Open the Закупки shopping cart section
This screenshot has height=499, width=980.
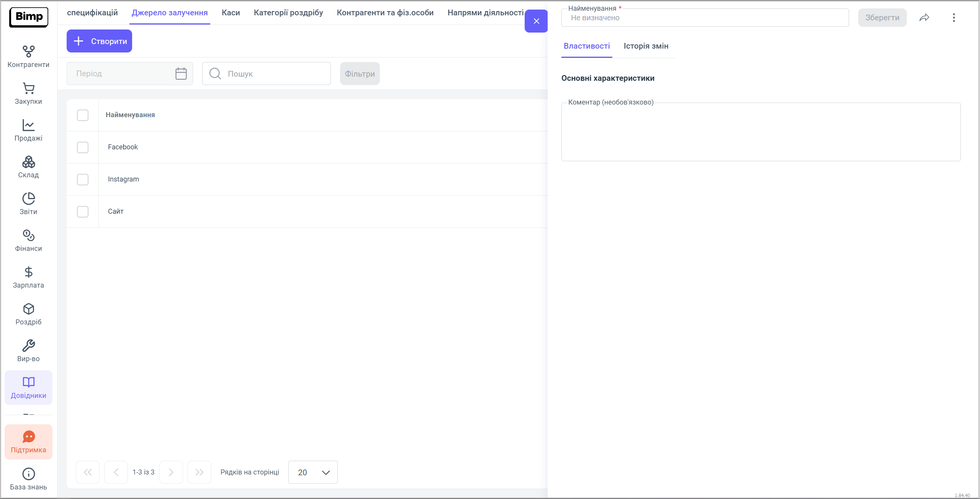point(28,93)
